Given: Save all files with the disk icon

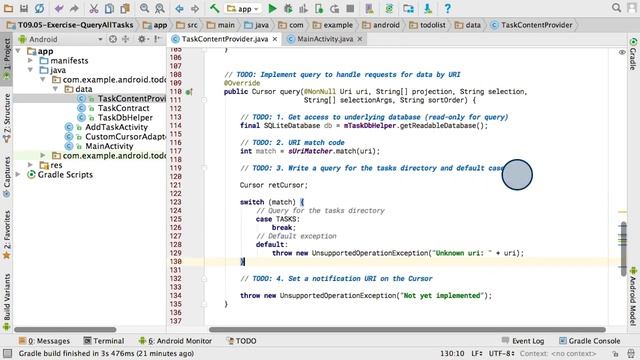Looking at the screenshot, I should pyautogui.click(x=24, y=8).
